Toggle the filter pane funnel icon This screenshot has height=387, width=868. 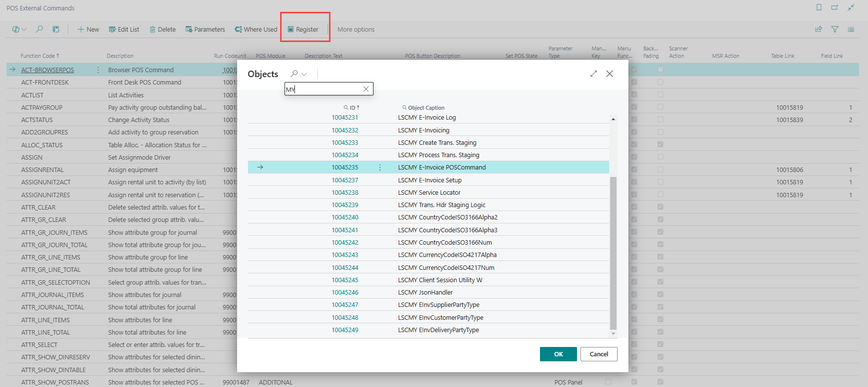[834, 30]
